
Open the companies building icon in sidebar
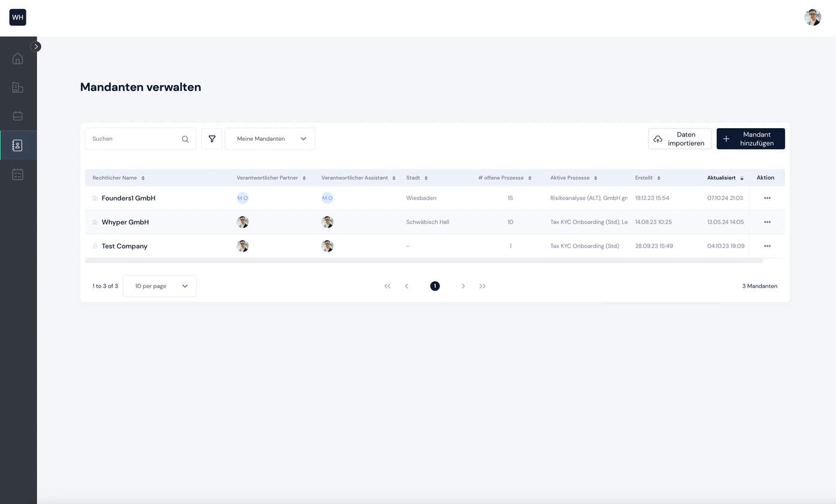tap(18, 87)
